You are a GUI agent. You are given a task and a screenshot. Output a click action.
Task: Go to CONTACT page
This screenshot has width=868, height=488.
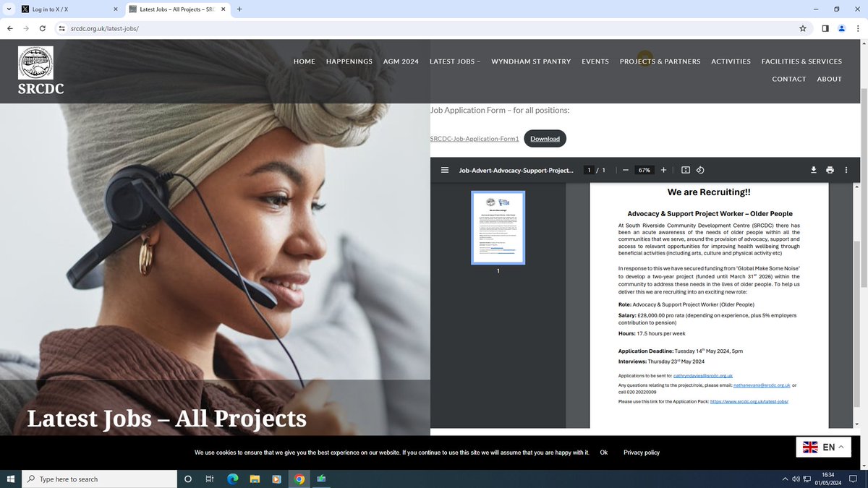[789, 79]
